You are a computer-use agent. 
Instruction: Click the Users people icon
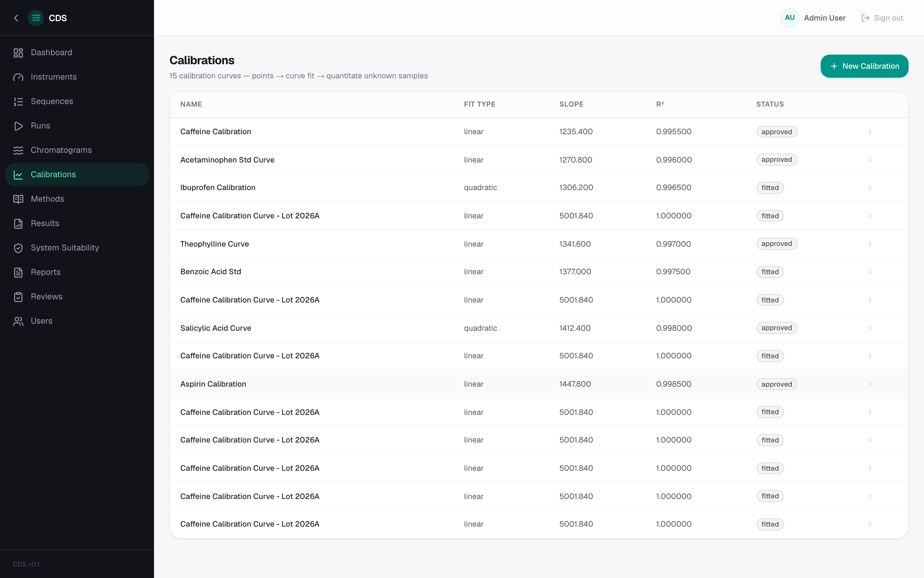18,321
